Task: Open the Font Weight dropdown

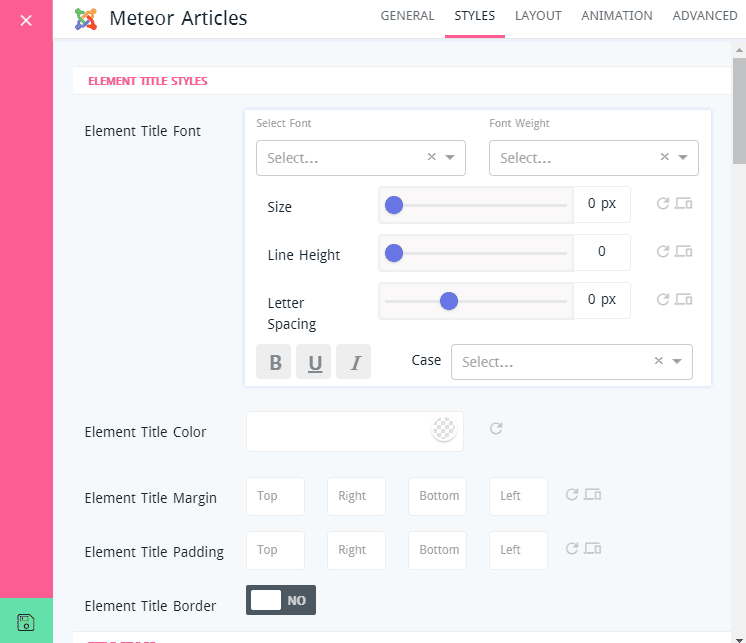Action: 683,157
